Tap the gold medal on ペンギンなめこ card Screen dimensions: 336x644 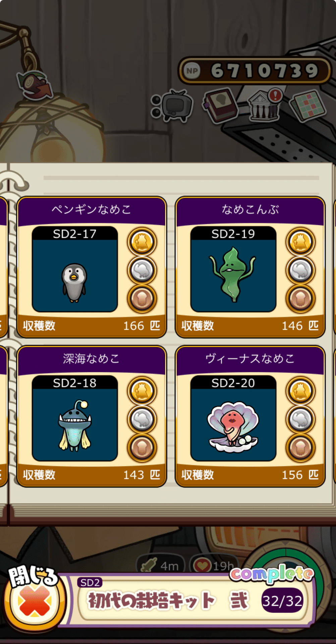tap(142, 241)
